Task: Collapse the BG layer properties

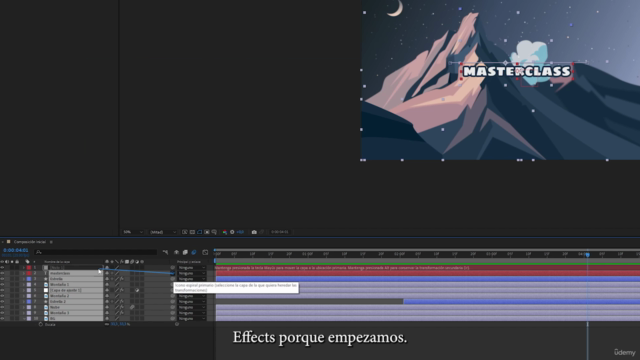Action: 24,318
